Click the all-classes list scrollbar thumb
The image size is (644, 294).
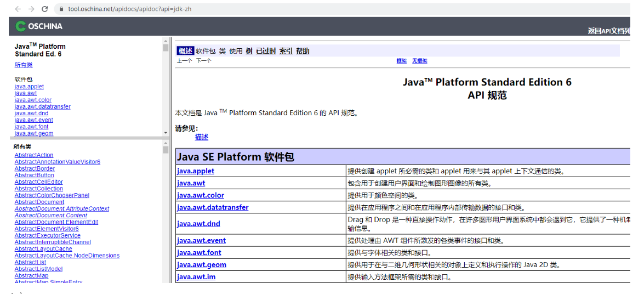(166, 150)
